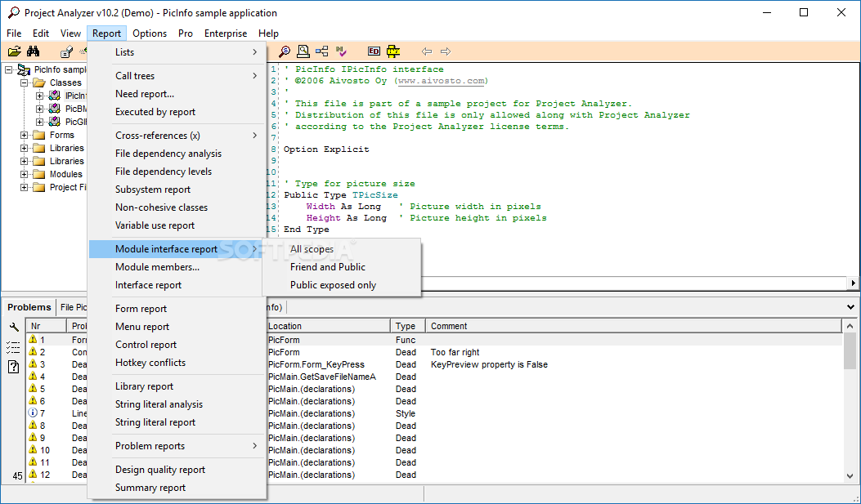Collapse the Classes tree node
This screenshot has width=861, height=504.
[x=25, y=83]
